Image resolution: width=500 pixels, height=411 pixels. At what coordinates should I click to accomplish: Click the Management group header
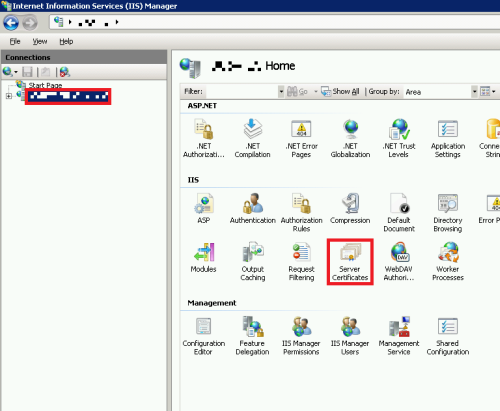tap(212, 303)
